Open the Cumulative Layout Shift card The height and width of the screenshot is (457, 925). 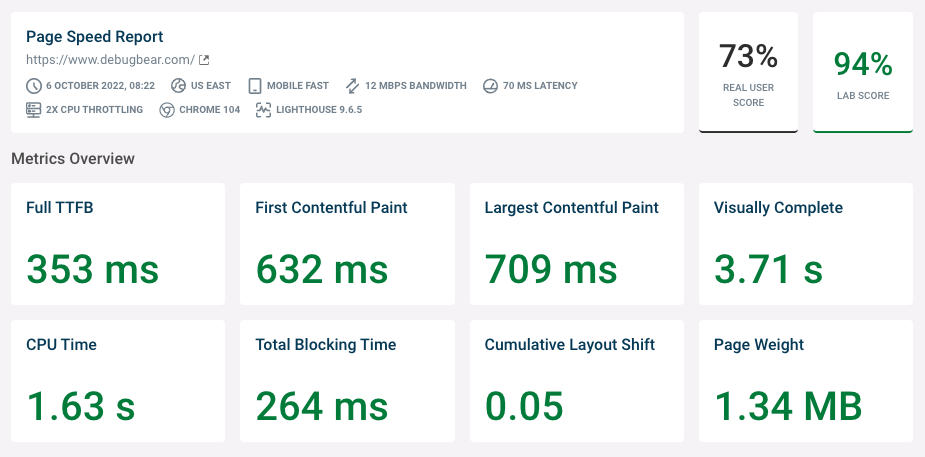[x=576, y=381]
